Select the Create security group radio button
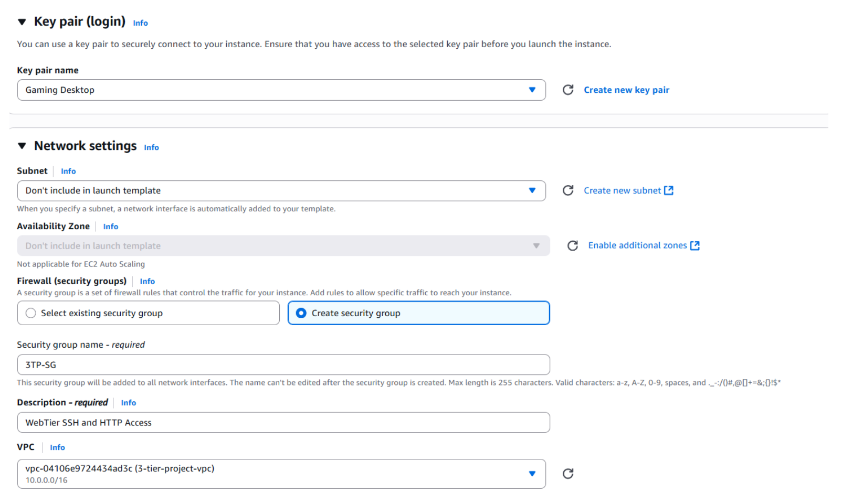 (x=301, y=313)
